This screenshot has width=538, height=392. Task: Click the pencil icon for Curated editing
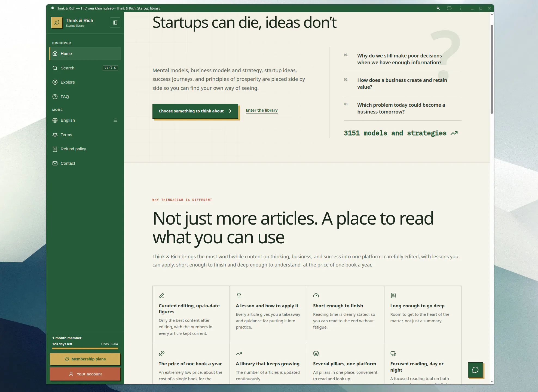pos(162,295)
